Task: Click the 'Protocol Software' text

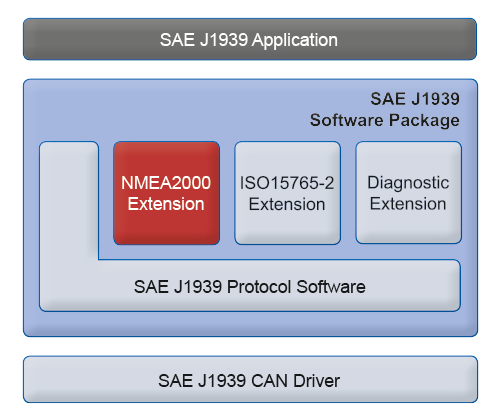Action: pyautogui.click(x=296, y=287)
